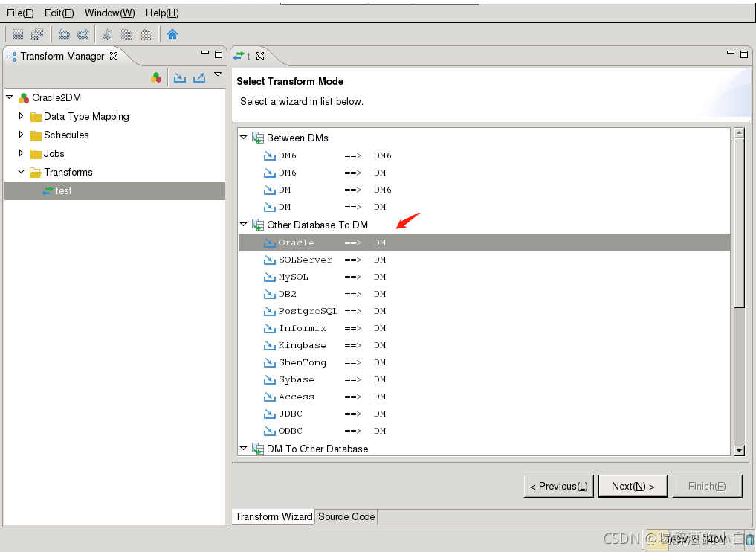
Task: Open the Transform Manager view menu arrow
Action: pyautogui.click(x=218, y=74)
